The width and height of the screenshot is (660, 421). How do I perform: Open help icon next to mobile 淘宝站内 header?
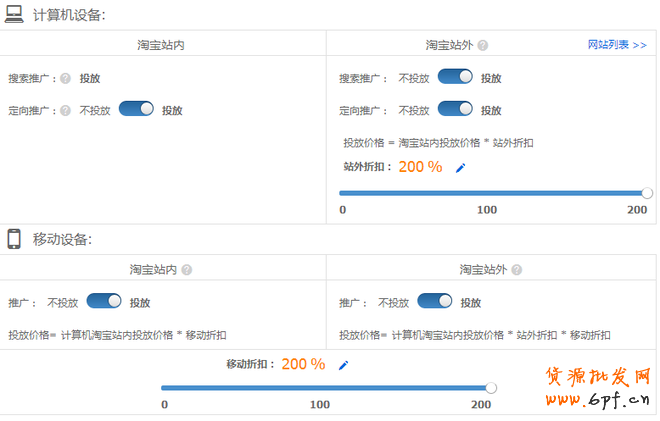[186, 270]
